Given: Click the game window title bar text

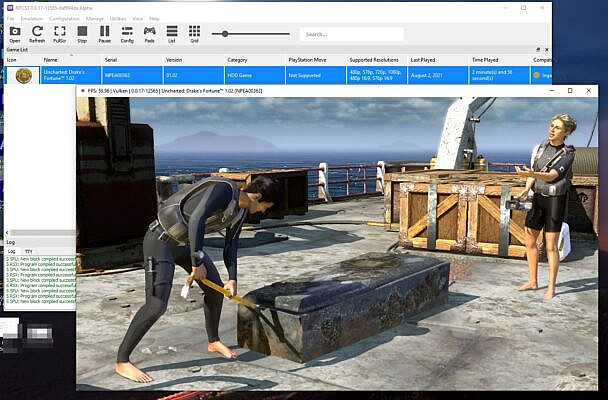Looking at the screenshot, I should (175, 91).
